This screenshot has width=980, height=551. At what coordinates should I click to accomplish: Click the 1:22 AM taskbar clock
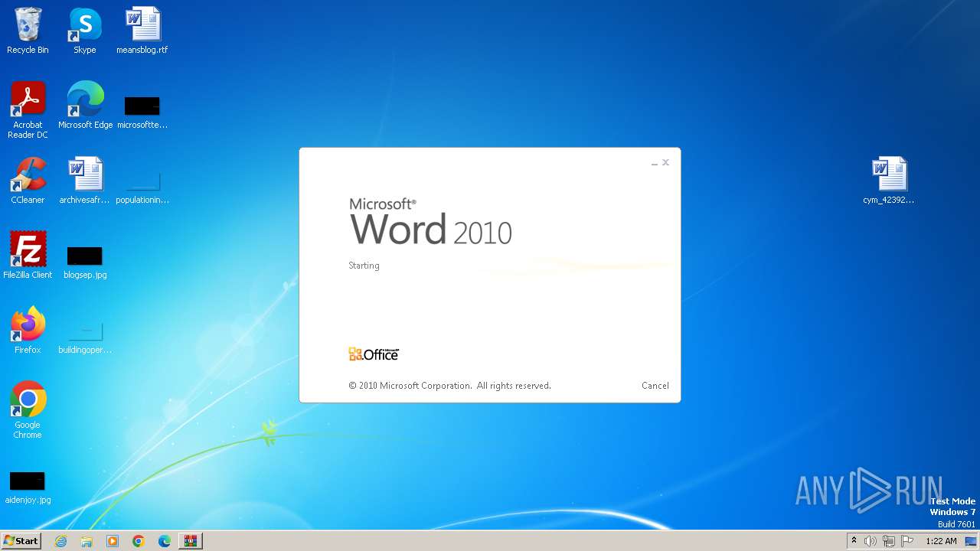click(941, 541)
